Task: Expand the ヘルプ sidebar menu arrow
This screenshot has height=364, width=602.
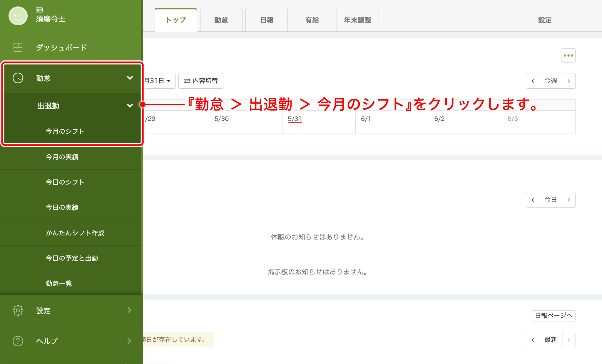Action: point(129,341)
